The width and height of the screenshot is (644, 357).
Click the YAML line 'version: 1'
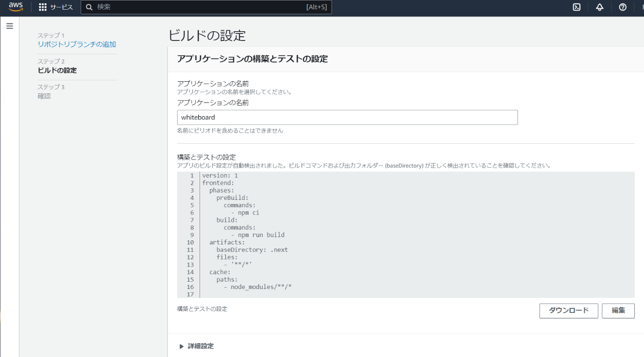coord(220,176)
